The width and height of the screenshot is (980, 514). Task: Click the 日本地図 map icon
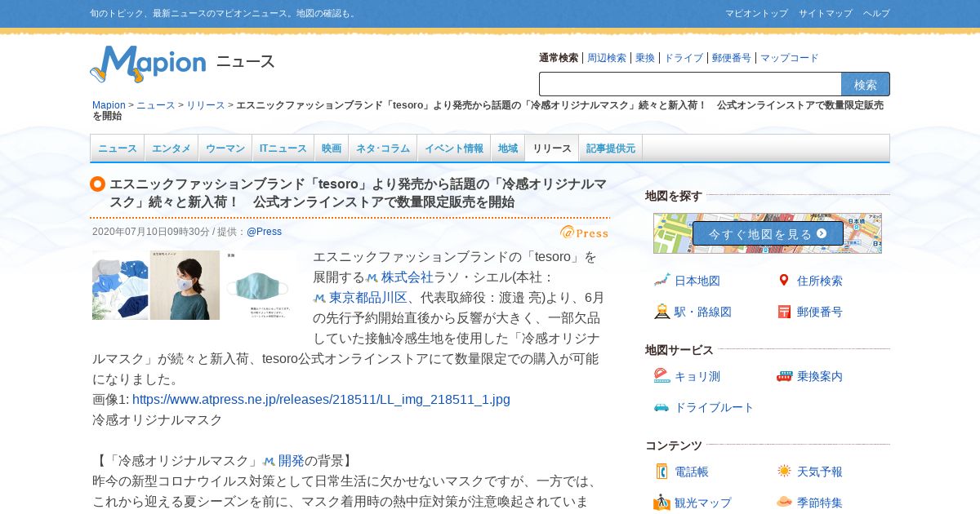click(661, 281)
